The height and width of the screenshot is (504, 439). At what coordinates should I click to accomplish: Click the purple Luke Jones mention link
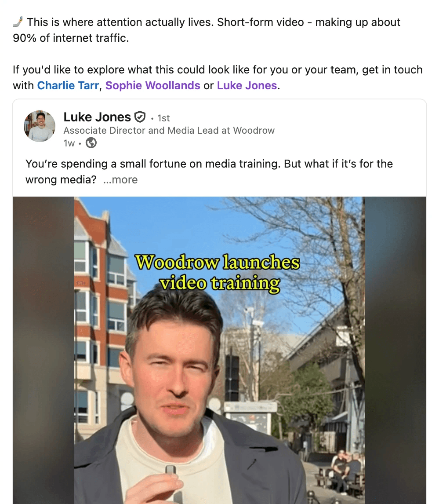pyautogui.click(x=247, y=85)
